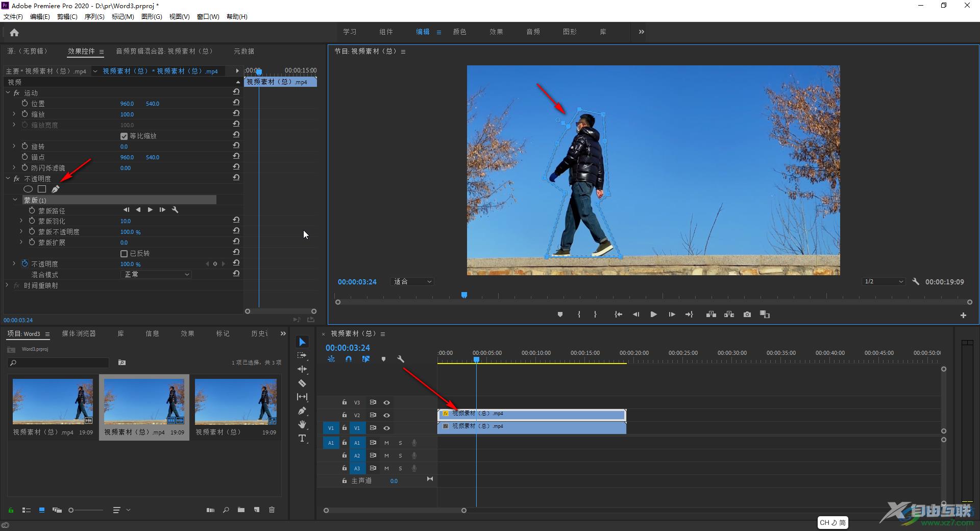Go to the Home screen icon
This screenshot has width=980, height=531.
coord(14,33)
